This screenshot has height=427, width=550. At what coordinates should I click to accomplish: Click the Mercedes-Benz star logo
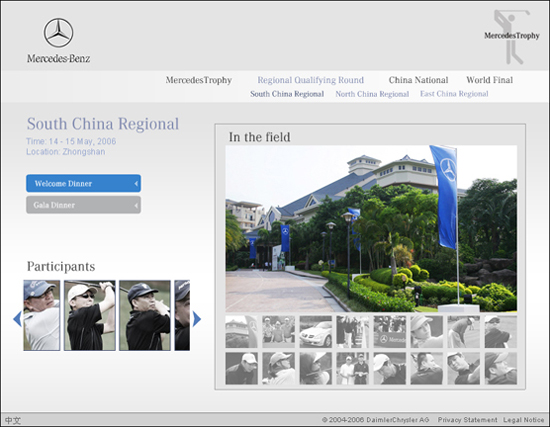tap(58, 33)
